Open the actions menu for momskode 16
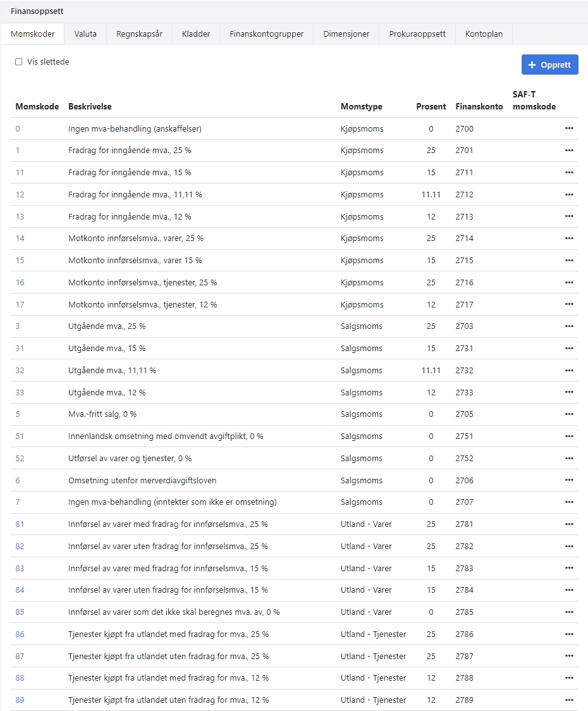The width and height of the screenshot is (588, 711). click(569, 282)
